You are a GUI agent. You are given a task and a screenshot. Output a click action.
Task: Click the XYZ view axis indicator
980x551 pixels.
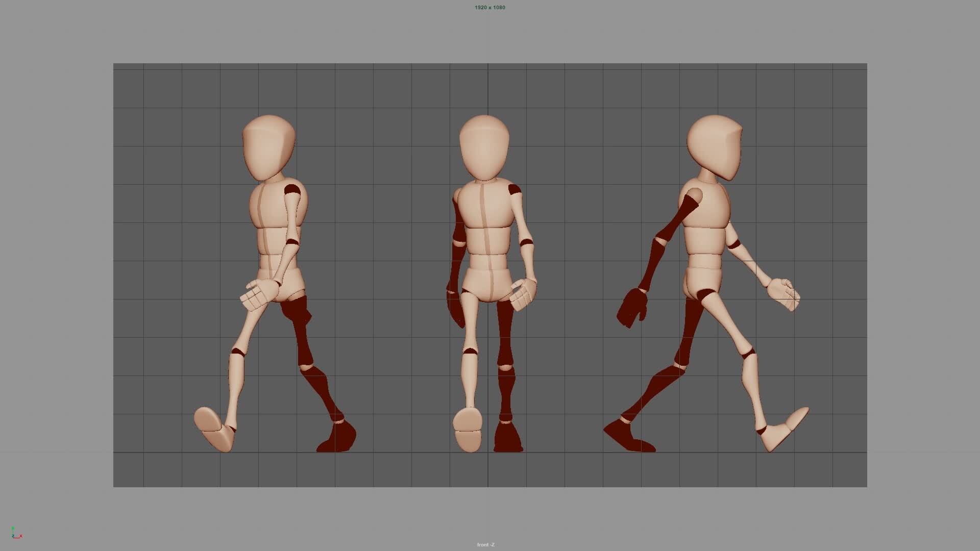(16, 533)
